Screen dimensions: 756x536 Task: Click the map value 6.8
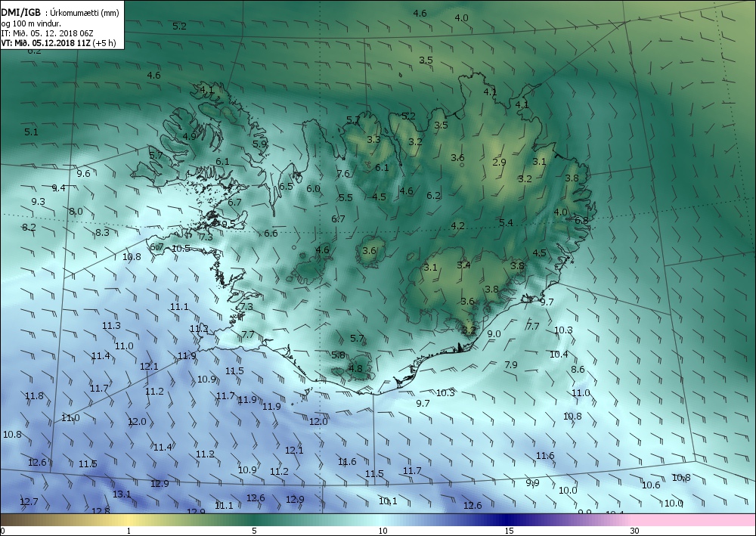pyautogui.click(x=581, y=220)
